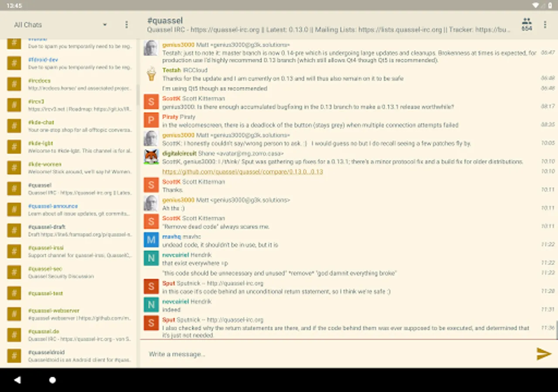Tap the 10:05 timestamp
The width and height of the screenshot is (558, 392).
548,143
